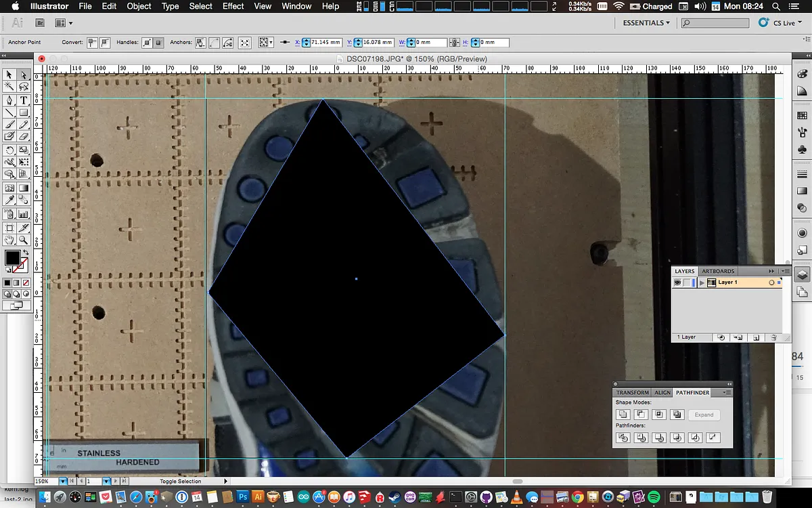This screenshot has height=508, width=812.
Task: Select the Type tool
Action: coord(24,100)
